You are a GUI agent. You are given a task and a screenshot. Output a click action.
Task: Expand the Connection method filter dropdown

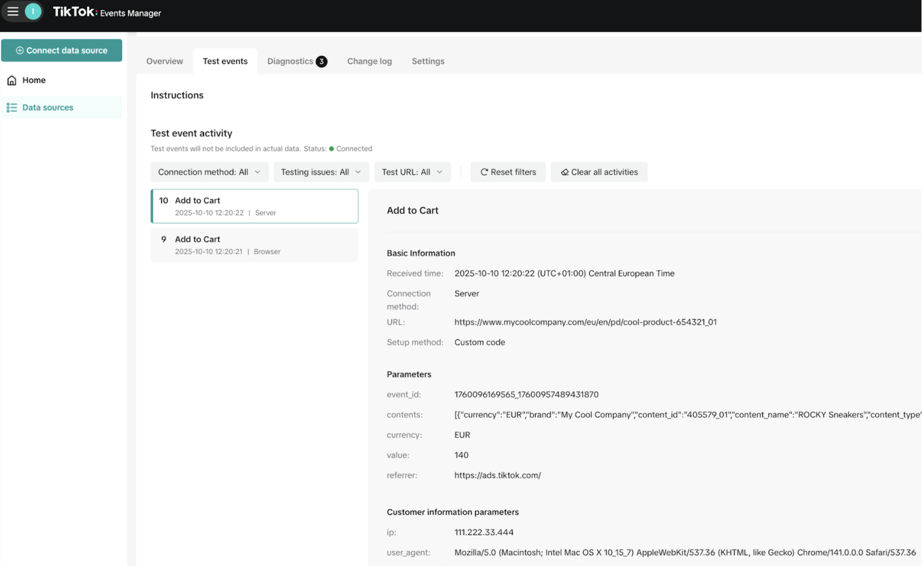(209, 172)
